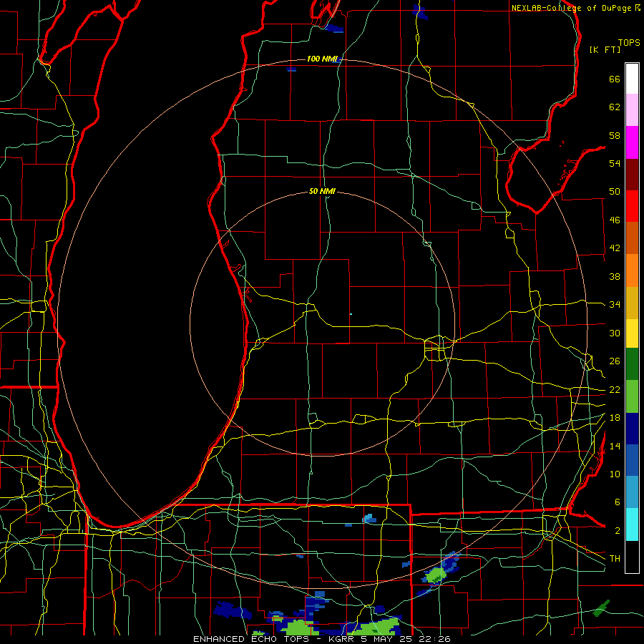
Task: Click the legend value 50
Action: [615, 191]
